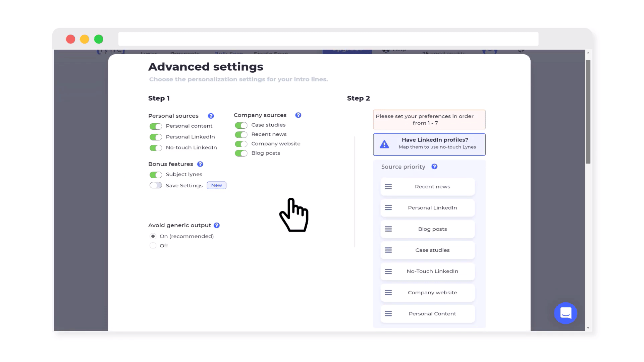Turn off the Blog posts toggle

(241, 153)
